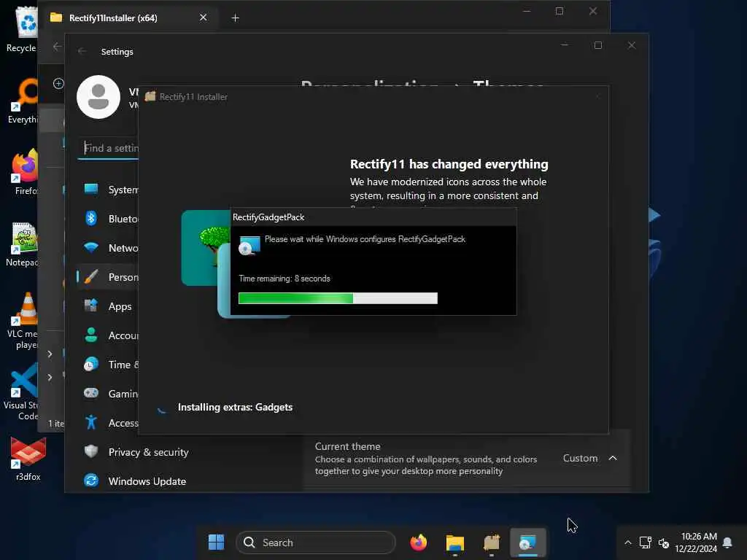The image size is (747, 560).
Task: Go back in the Settings window
Action: pyautogui.click(x=82, y=51)
